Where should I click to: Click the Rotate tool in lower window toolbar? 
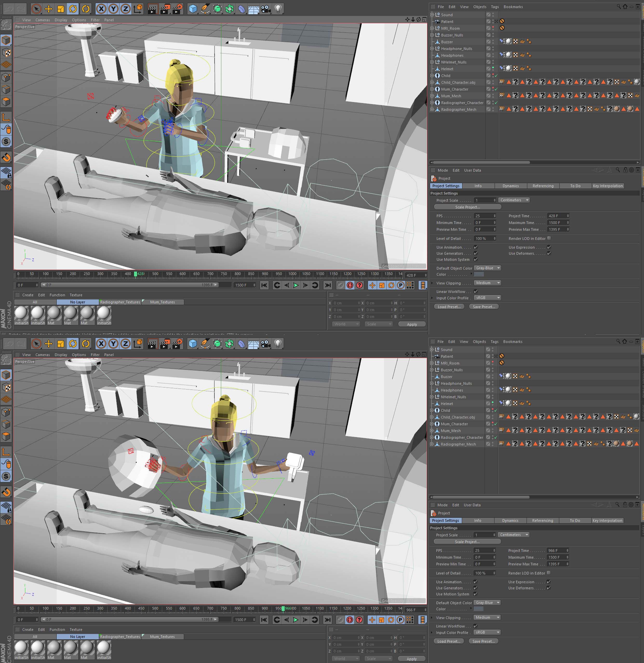point(73,344)
